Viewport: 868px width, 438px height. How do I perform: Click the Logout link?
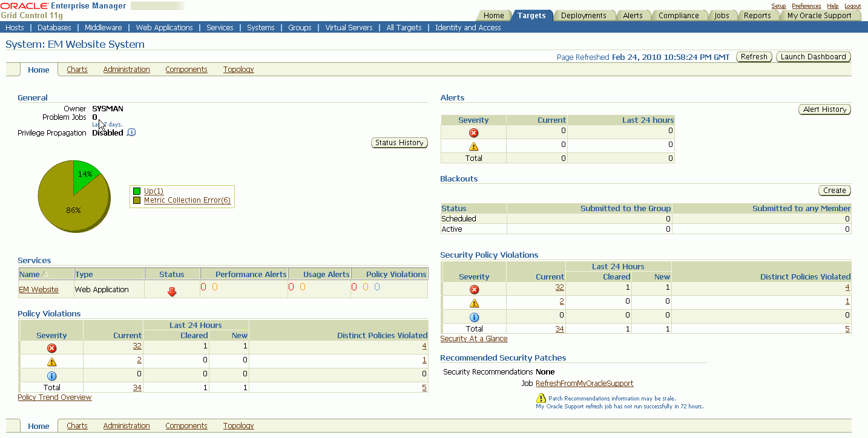point(852,6)
